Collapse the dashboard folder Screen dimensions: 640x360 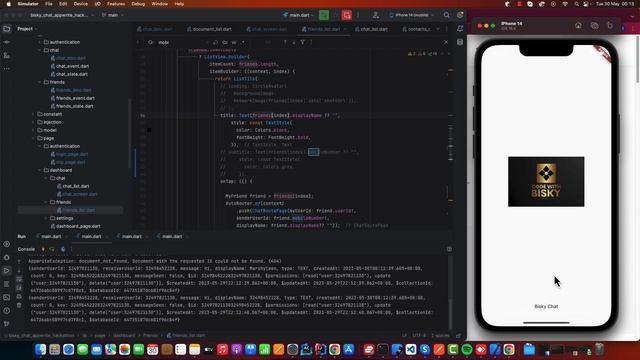(40, 170)
